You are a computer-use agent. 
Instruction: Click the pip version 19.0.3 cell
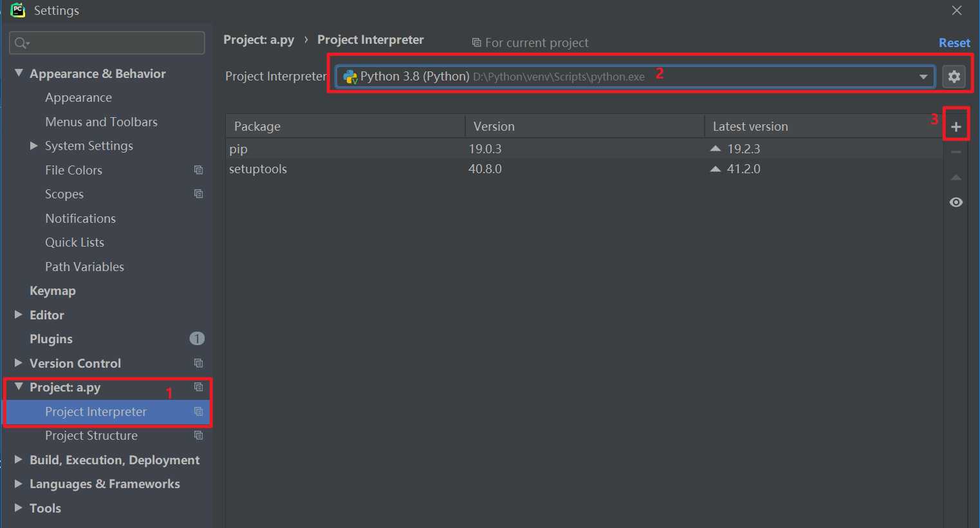485,149
